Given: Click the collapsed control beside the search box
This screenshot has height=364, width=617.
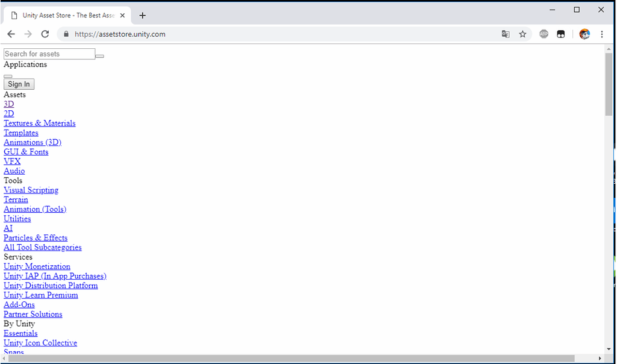Looking at the screenshot, I should coord(99,55).
